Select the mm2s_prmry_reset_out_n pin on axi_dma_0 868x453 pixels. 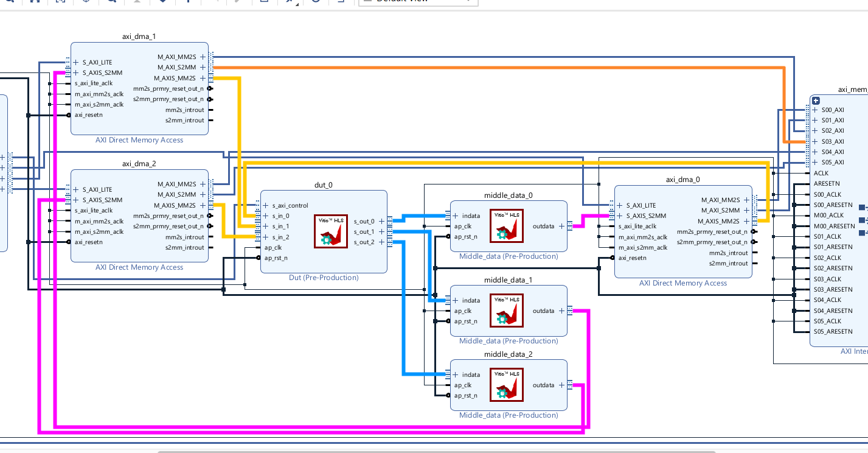[712, 231]
